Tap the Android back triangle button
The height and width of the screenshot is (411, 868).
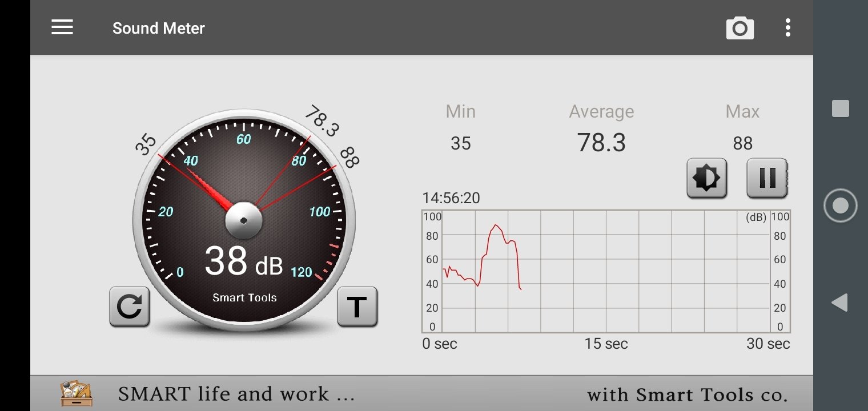click(x=839, y=303)
